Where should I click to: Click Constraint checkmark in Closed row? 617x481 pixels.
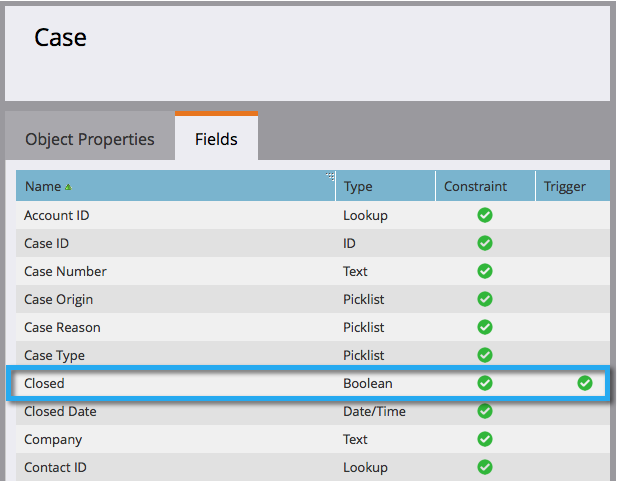pyautogui.click(x=485, y=383)
